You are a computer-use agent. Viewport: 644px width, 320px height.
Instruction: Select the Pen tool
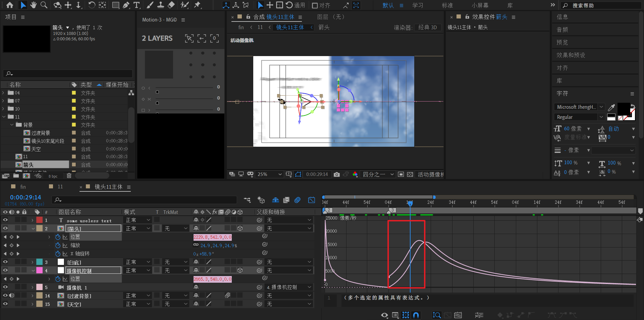pos(126,5)
